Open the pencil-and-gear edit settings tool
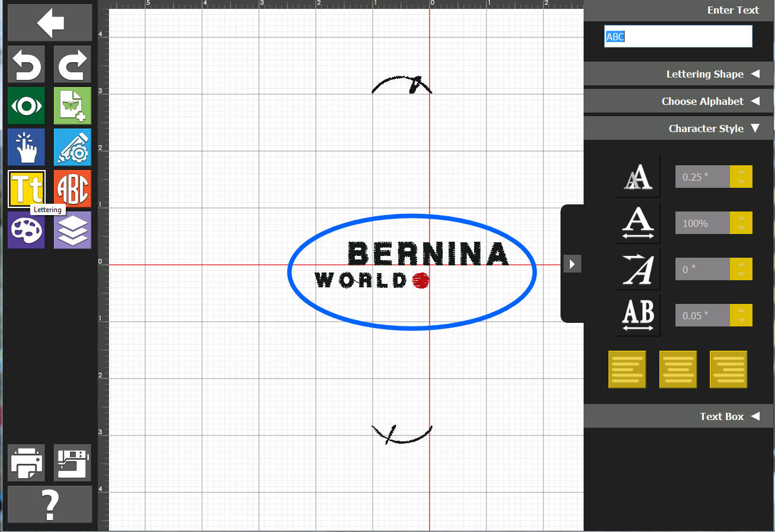The width and height of the screenshot is (775, 532). point(73,148)
